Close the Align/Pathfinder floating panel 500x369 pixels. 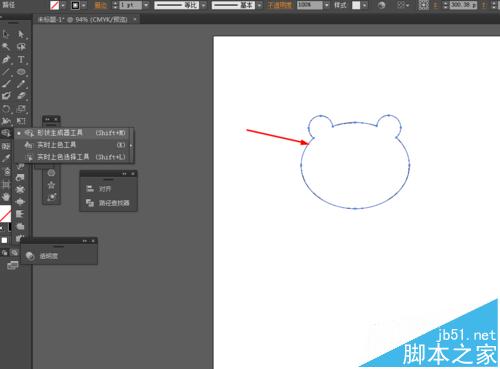[133, 174]
